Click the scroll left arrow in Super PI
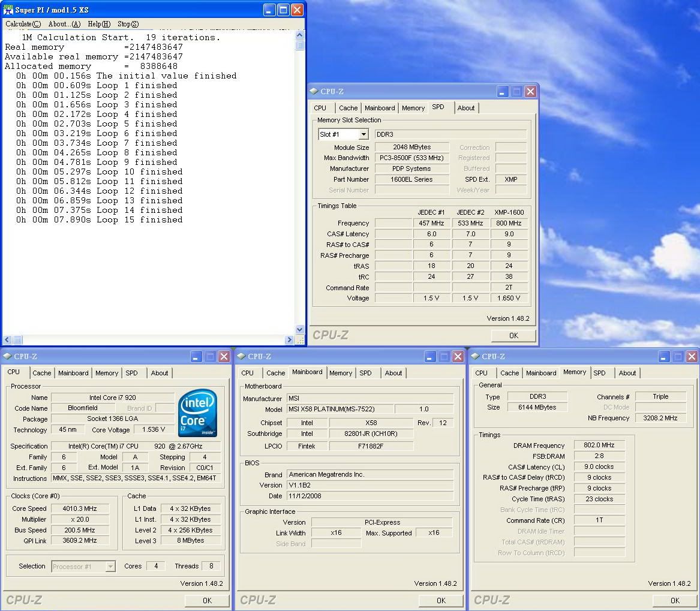Viewport: 700px width, 611px height. point(7,339)
